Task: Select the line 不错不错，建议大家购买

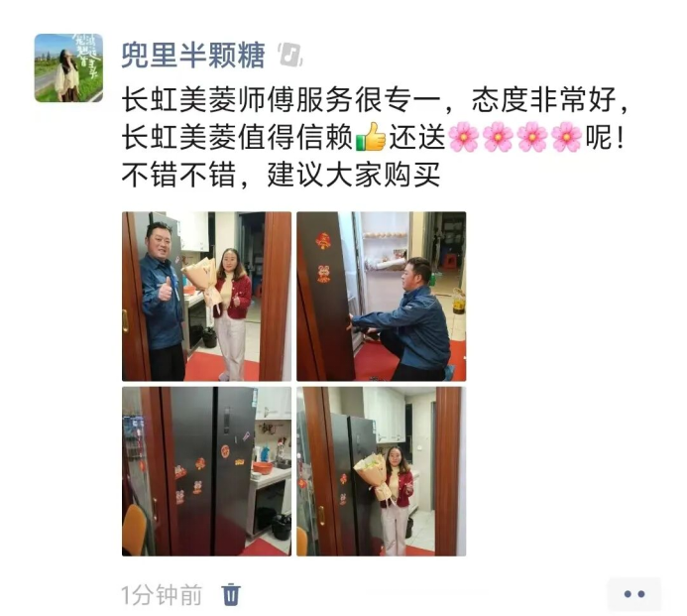Action: coord(281,175)
